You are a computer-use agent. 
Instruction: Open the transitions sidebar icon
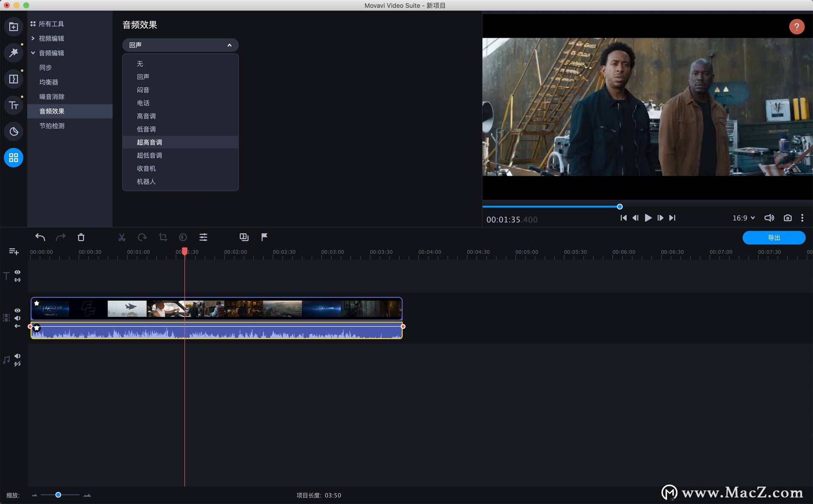[x=14, y=79]
